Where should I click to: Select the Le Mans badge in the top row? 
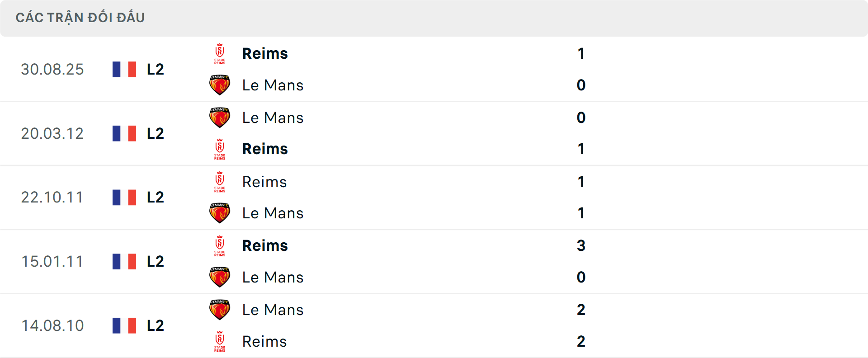click(220, 85)
